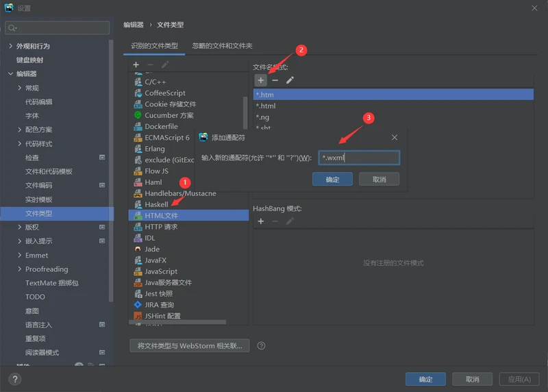
Task: Click the settings window 确定 button
Action: coord(425,380)
